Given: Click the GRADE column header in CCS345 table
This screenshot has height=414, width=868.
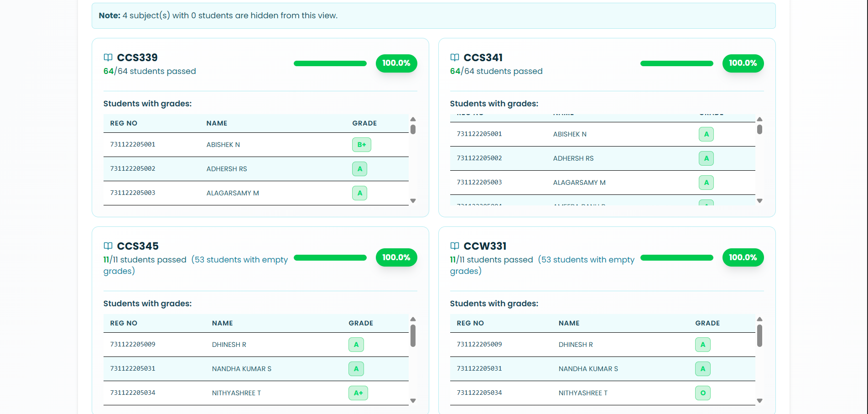Looking at the screenshot, I should click(361, 323).
